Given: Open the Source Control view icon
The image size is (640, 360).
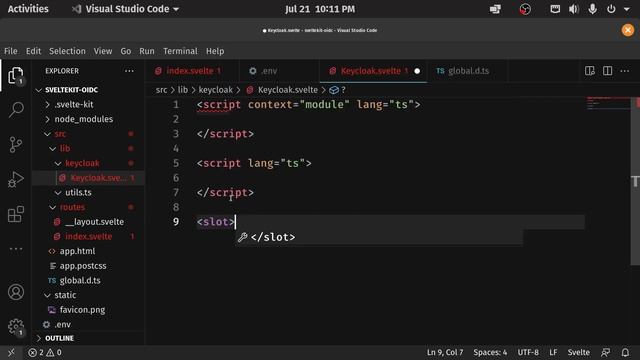Looking at the screenshot, I should (16, 145).
